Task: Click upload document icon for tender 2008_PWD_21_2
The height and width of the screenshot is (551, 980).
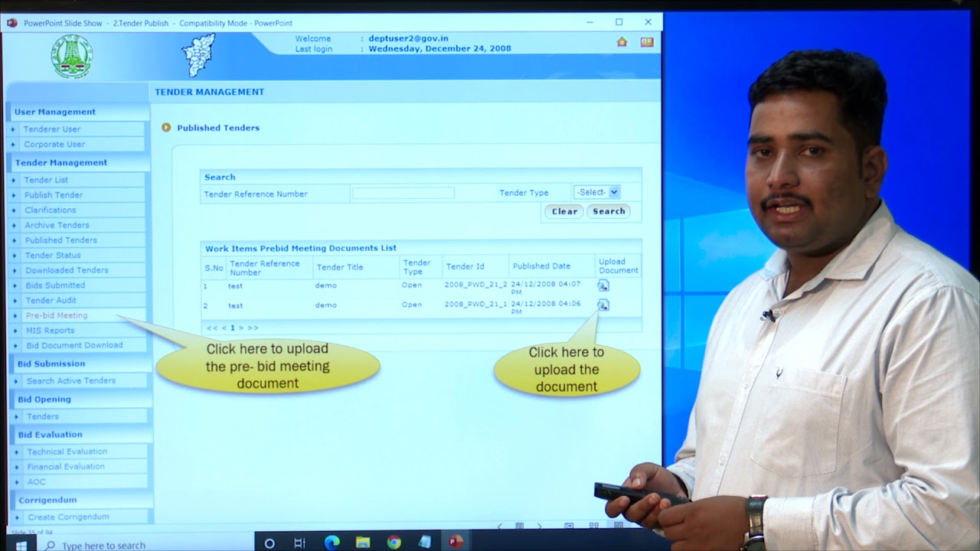Action: 603,285
